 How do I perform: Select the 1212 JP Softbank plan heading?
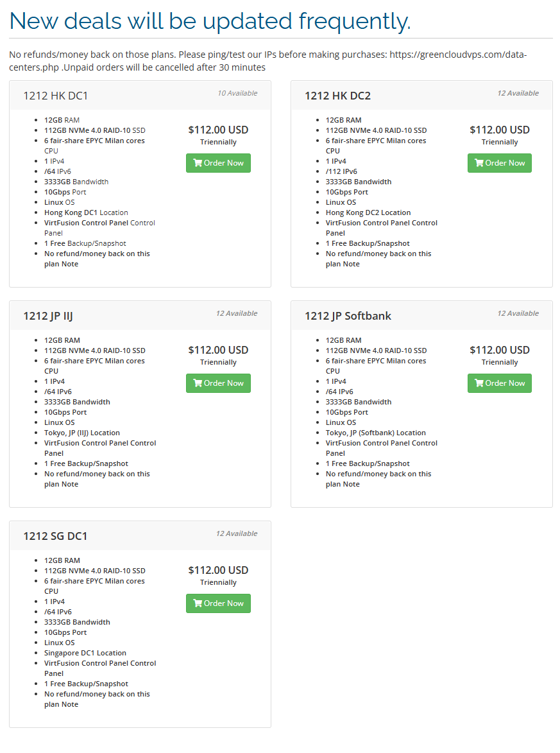pyautogui.click(x=348, y=316)
